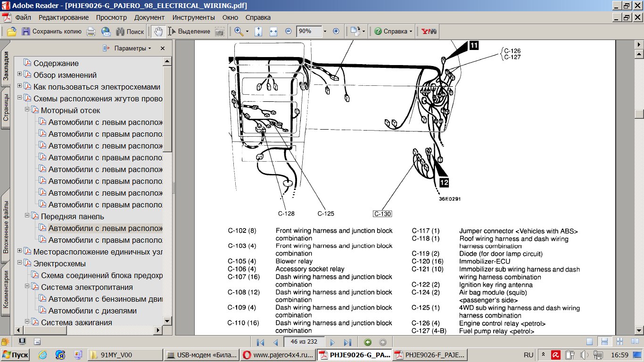Go to the last page of document
The height and width of the screenshot is (362, 644).
point(347,342)
